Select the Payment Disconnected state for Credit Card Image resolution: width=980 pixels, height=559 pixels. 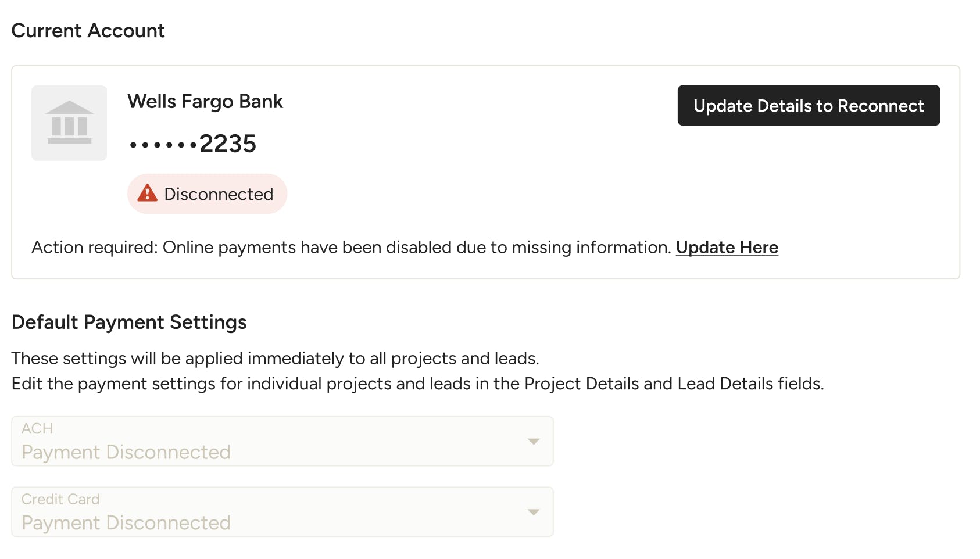tap(282, 512)
